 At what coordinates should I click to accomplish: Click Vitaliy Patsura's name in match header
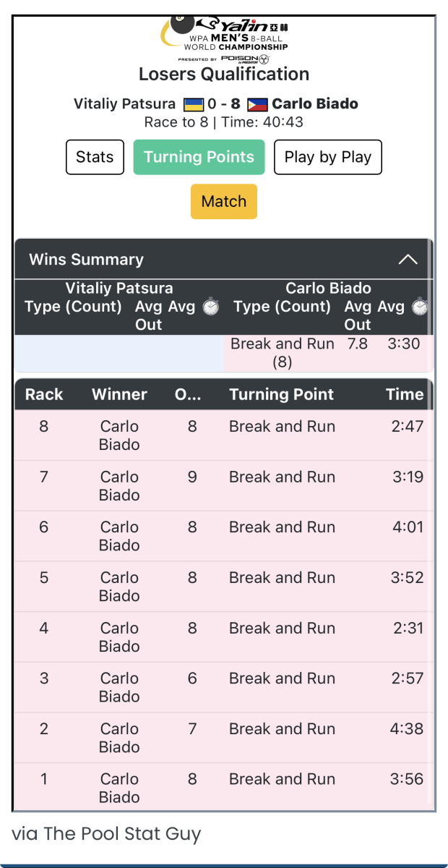pos(124,103)
